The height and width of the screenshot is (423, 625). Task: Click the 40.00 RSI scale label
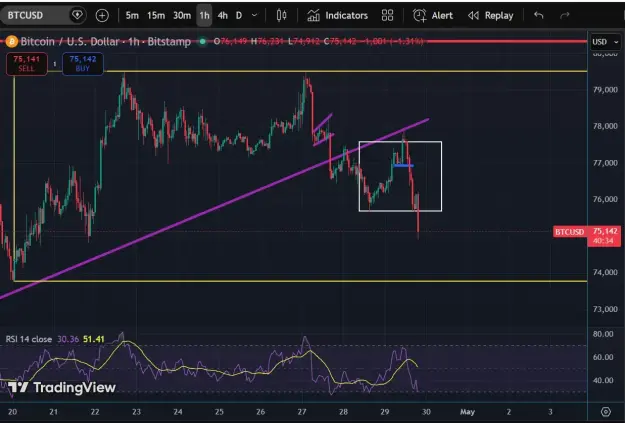pos(603,380)
